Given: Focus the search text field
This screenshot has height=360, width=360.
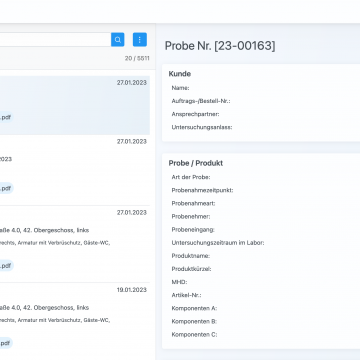Looking at the screenshot, I should pyautogui.click(x=55, y=40).
